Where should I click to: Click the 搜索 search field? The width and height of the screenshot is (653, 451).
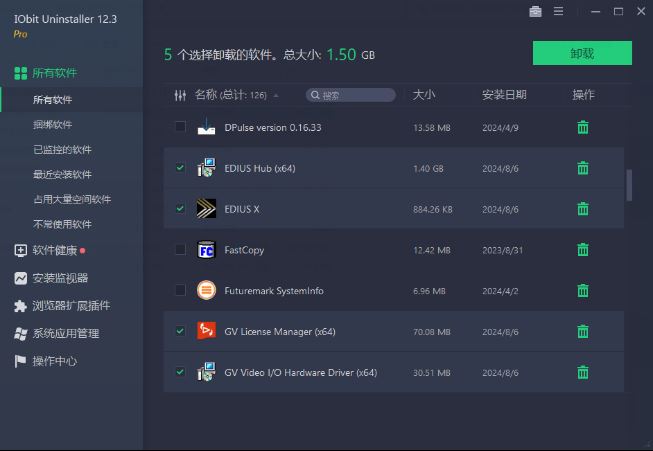[x=351, y=95]
